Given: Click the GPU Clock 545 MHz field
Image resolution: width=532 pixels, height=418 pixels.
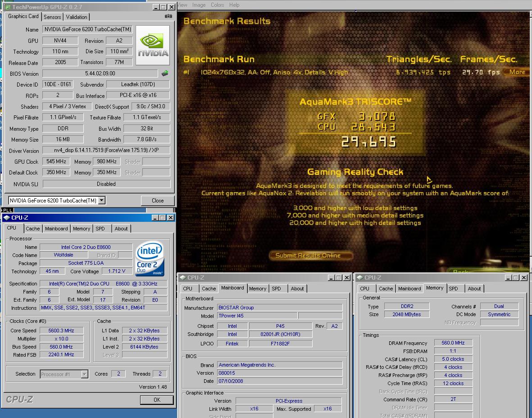Looking at the screenshot, I should (x=56, y=161).
